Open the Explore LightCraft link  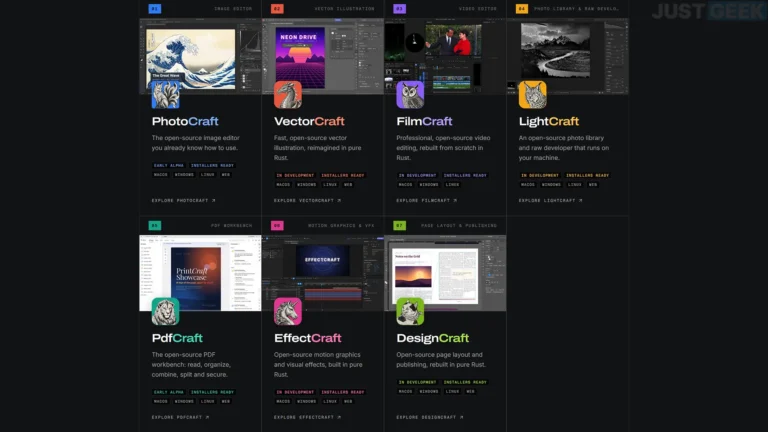click(551, 200)
